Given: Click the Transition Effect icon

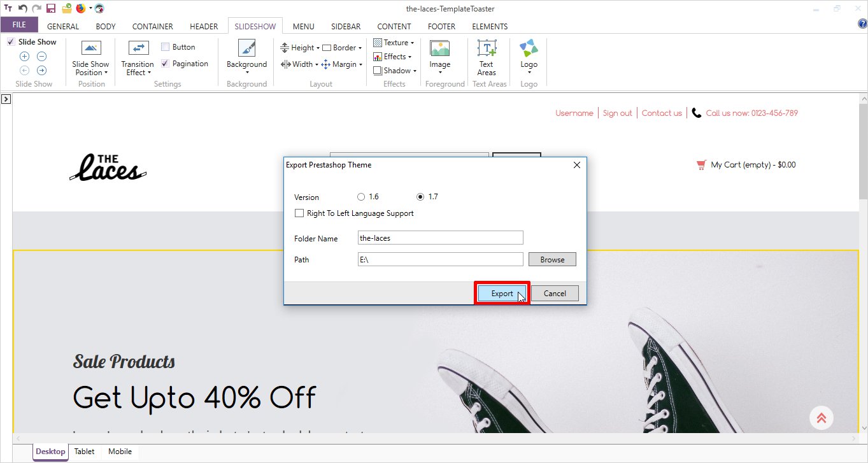Looking at the screenshot, I should [138, 48].
